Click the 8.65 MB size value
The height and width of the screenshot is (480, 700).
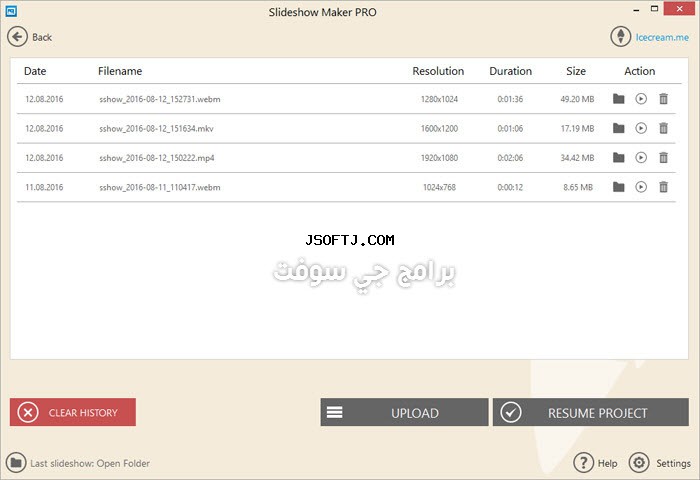[x=578, y=187]
